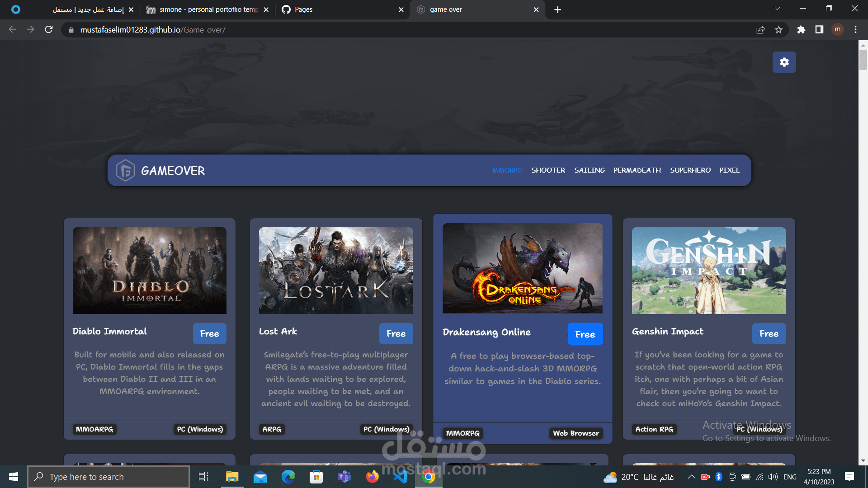Open the Lost Ark game thumbnail
Image resolution: width=868 pixels, height=488 pixels.
pyautogui.click(x=335, y=271)
